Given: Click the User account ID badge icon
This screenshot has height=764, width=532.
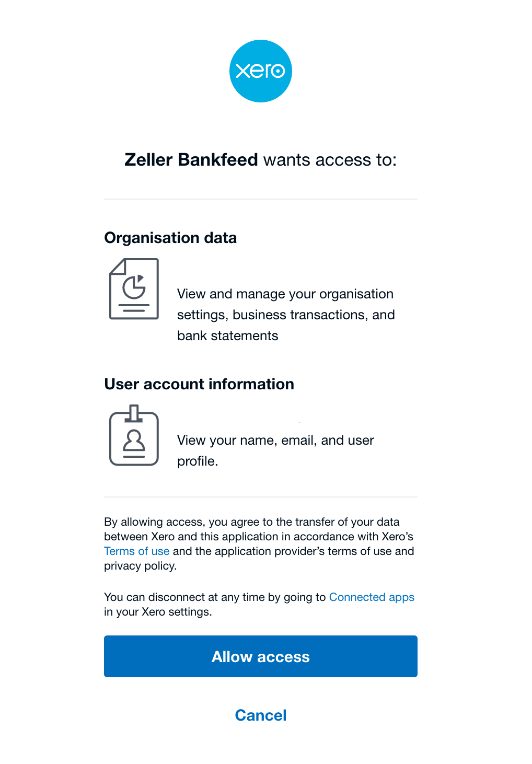Looking at the screenshot, I should [134, 435].
